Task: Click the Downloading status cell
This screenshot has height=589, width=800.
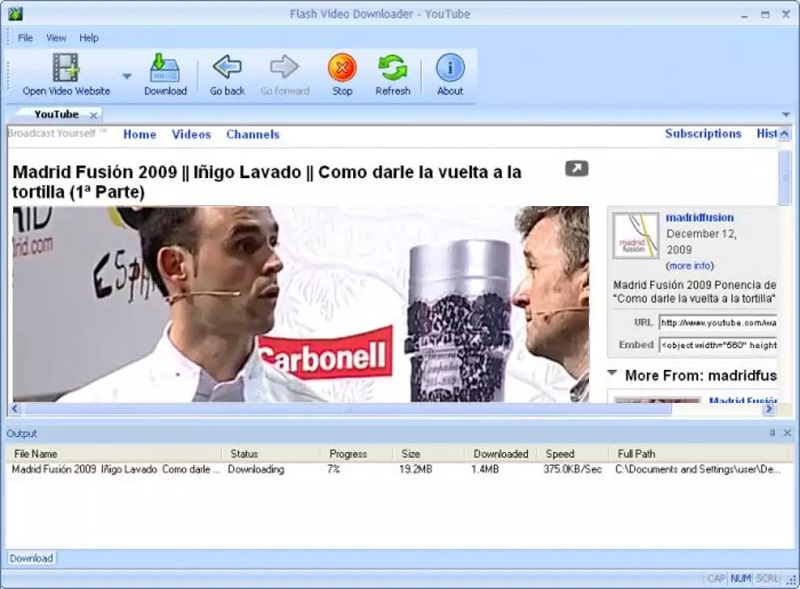Action: (x=256, y=469)
